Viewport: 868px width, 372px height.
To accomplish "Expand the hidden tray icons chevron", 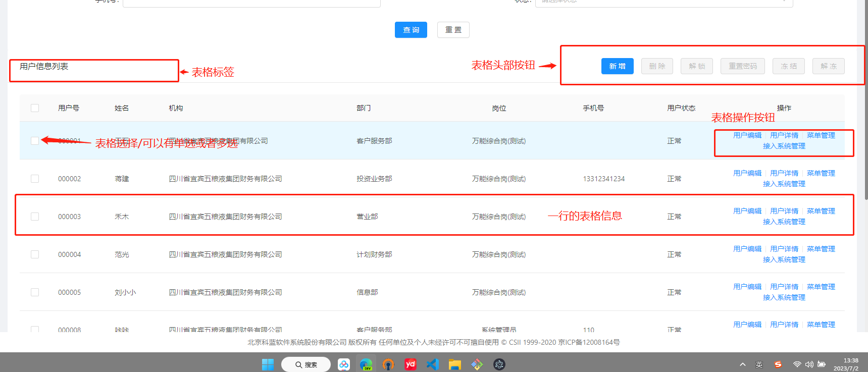I will click(x=742, y=364).
